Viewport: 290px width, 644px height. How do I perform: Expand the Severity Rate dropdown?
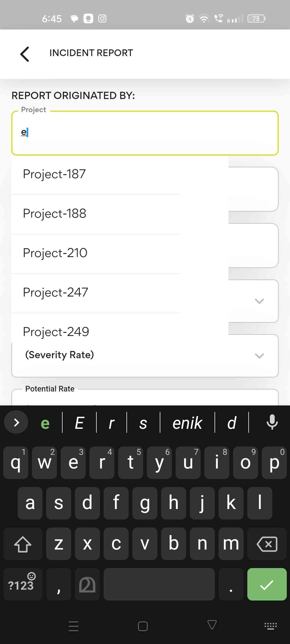tap(259, 356)
